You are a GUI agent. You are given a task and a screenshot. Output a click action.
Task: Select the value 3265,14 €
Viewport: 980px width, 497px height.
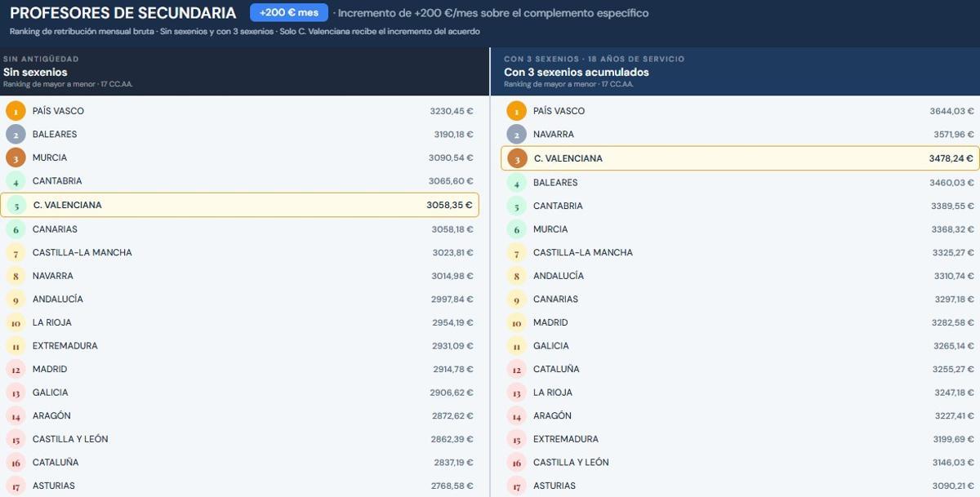pyautogui.click(x=953, y=346)
